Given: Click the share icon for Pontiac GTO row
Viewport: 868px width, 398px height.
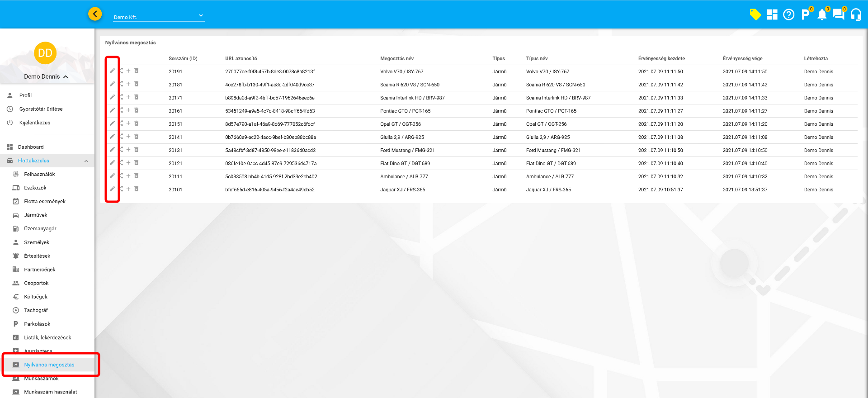Looking at the screenshot, I should tap(121, 110).
